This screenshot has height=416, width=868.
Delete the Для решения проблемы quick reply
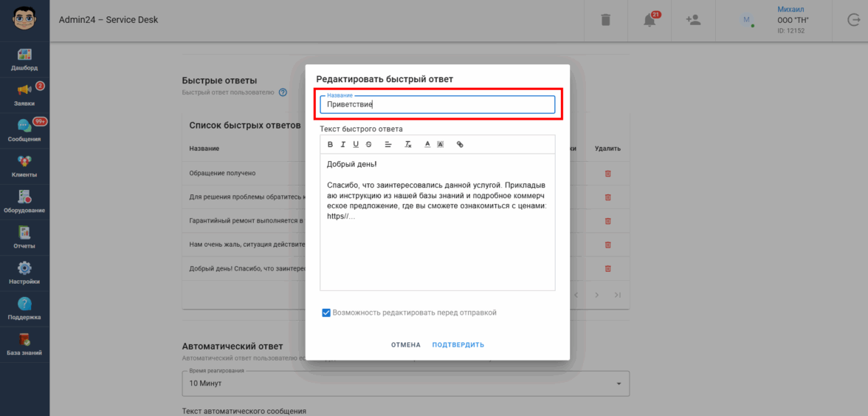(607, 197)
